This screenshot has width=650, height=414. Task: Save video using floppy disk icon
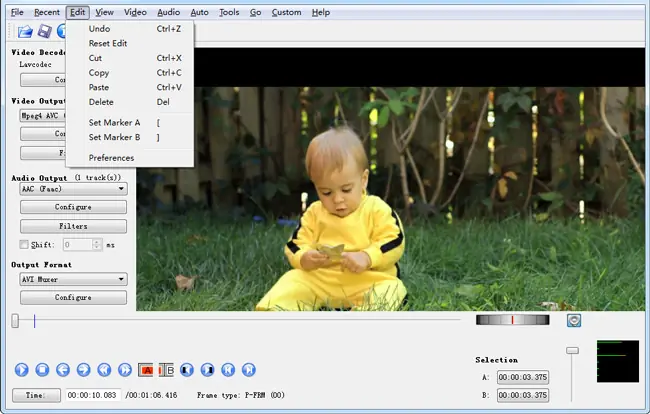pos(44,31)
